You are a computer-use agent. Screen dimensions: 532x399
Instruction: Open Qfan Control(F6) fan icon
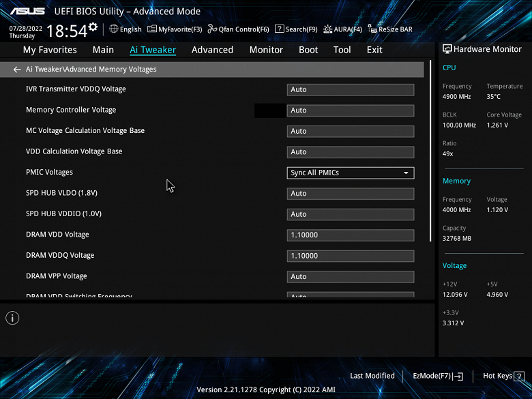pos(212,29)
